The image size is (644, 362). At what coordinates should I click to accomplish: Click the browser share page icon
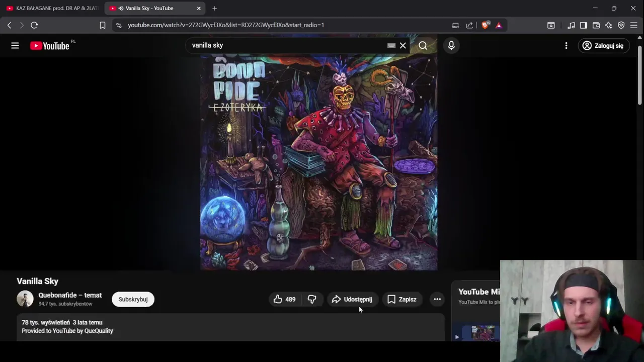[469, 25]
